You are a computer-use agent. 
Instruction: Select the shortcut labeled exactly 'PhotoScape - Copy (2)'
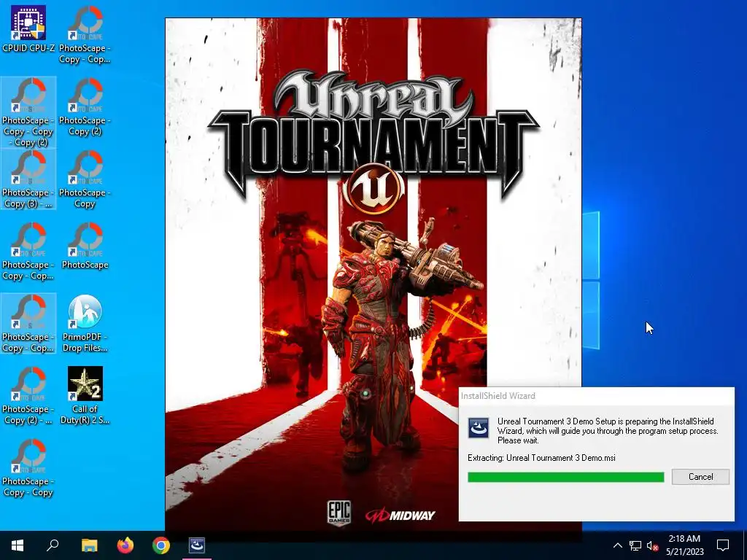[x=85, y=107]
